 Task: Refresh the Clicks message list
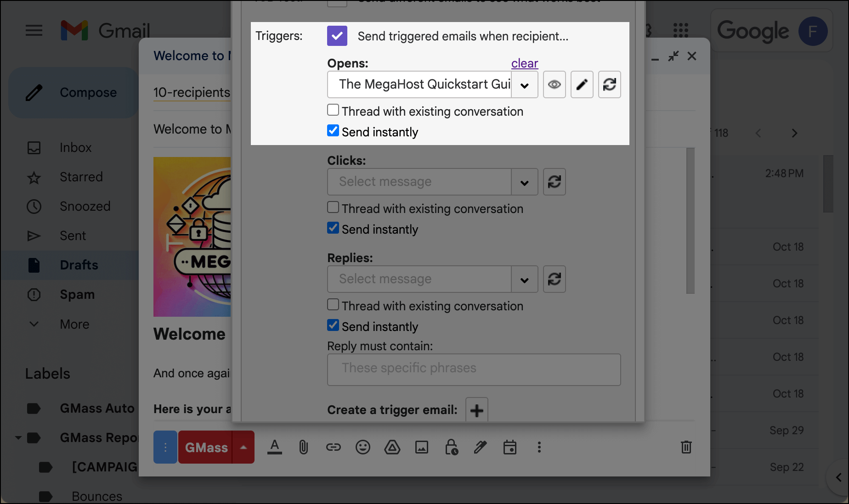555,182
